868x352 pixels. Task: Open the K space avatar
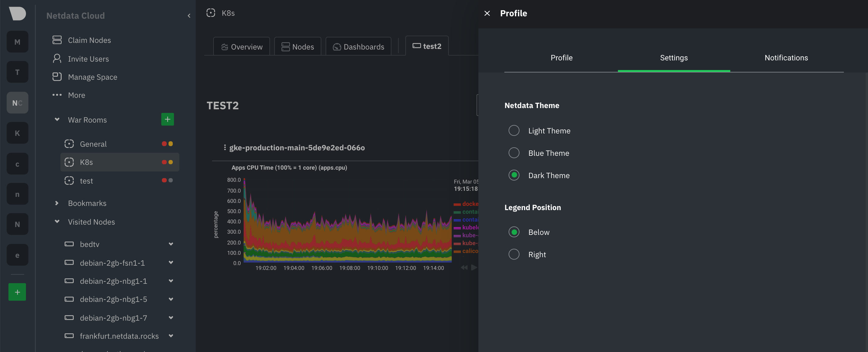click(18, 133)
